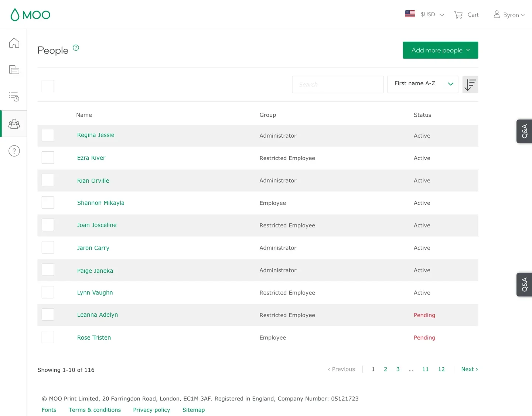
Task: Open the shopping Cart
Action: (x=466, y=15)
